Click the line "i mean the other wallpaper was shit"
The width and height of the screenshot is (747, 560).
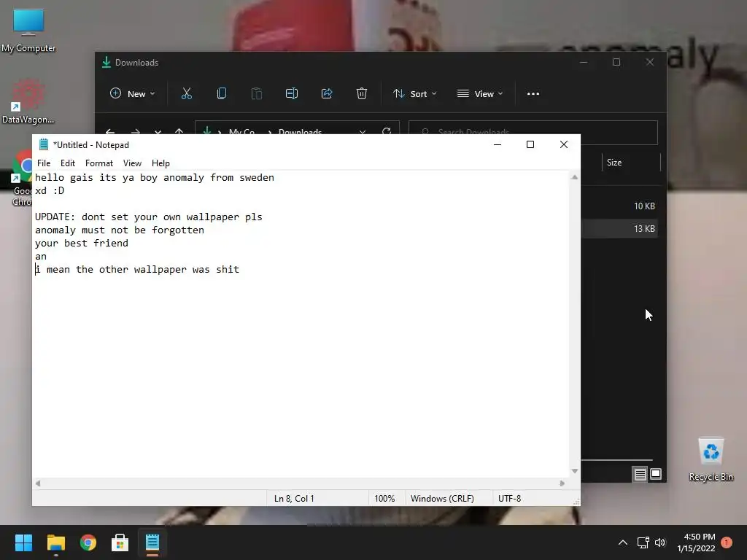[x=137, y=270]
